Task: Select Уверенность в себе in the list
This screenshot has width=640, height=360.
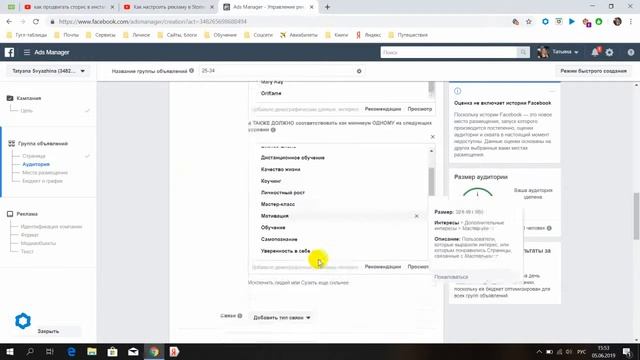Action: [285, 251]
